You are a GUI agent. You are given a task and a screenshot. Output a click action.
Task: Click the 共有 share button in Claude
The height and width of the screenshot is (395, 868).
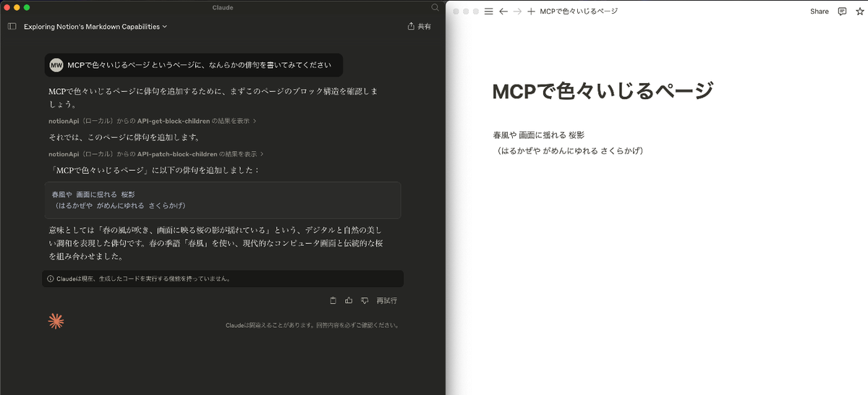tap(420, 26)
